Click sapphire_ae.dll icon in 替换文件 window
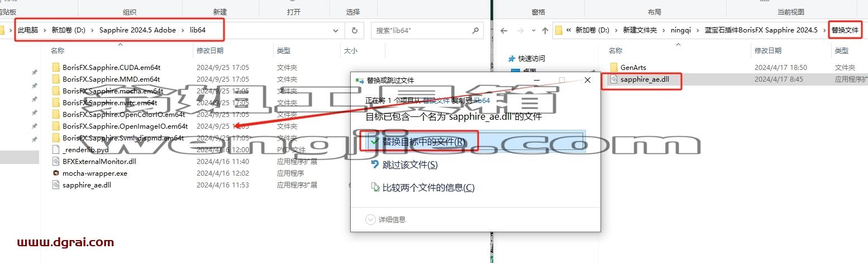The height and width of the screenshot is (263, 868). pos(613,79)
